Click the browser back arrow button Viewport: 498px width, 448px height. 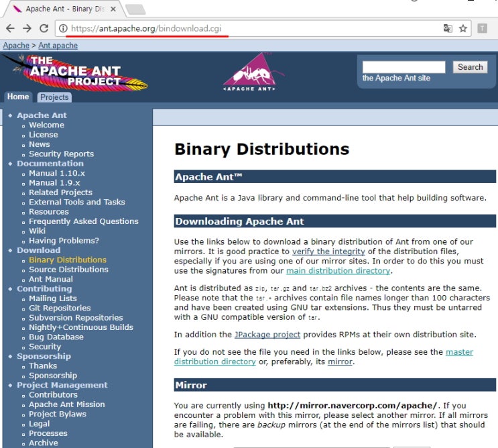pyautogui.click(x=10, y=29)
